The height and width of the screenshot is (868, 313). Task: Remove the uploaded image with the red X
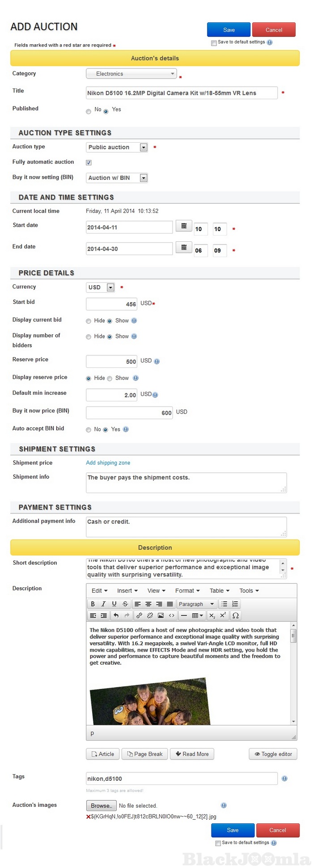(88, 817)
